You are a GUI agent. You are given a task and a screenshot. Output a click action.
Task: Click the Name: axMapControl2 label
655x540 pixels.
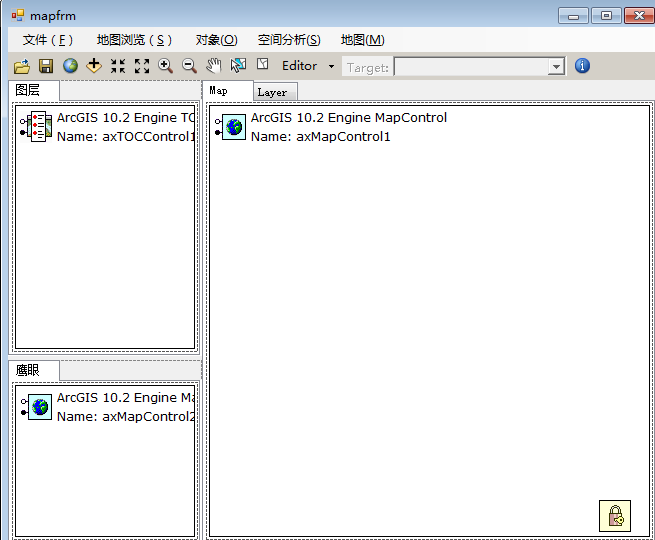point(126,416)
